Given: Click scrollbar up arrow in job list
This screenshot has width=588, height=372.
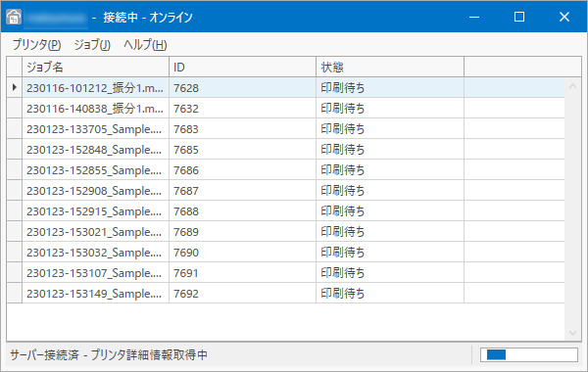Looking at the screenshot, I should [572, 86].
